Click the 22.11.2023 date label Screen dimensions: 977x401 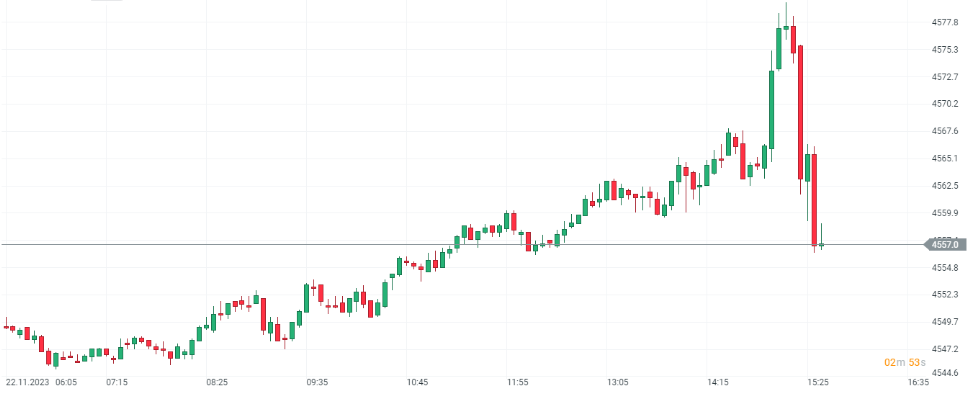coord(27,382)
